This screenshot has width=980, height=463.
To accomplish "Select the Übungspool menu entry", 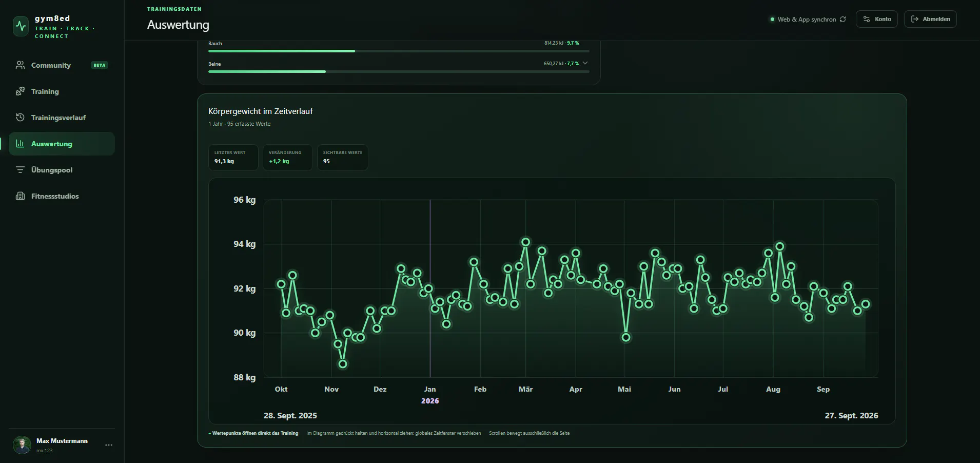I will (x=62, y=170).
